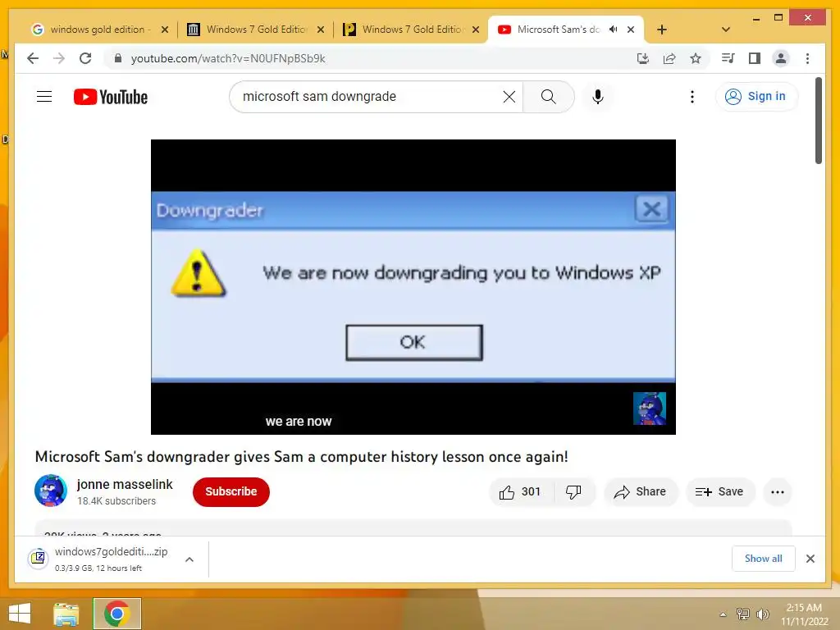840x630 pixels.
Task: Dislike the video with thumbs down
Action: click(x=573, y=492)
